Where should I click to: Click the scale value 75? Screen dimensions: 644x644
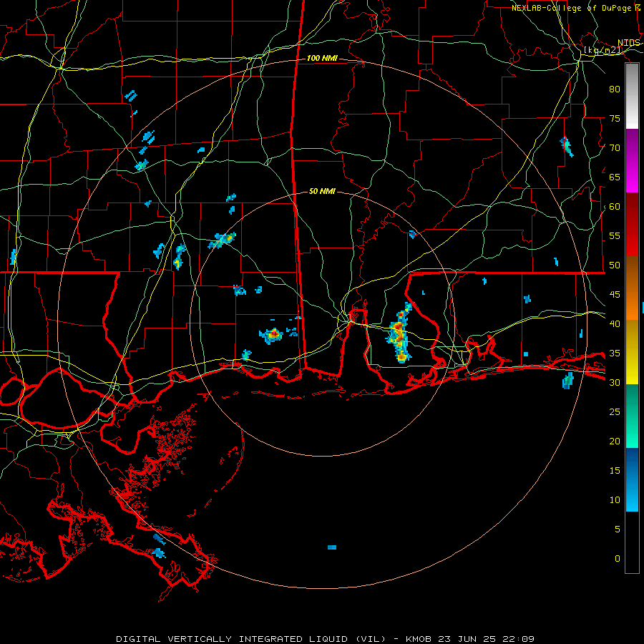pos(615,118)
